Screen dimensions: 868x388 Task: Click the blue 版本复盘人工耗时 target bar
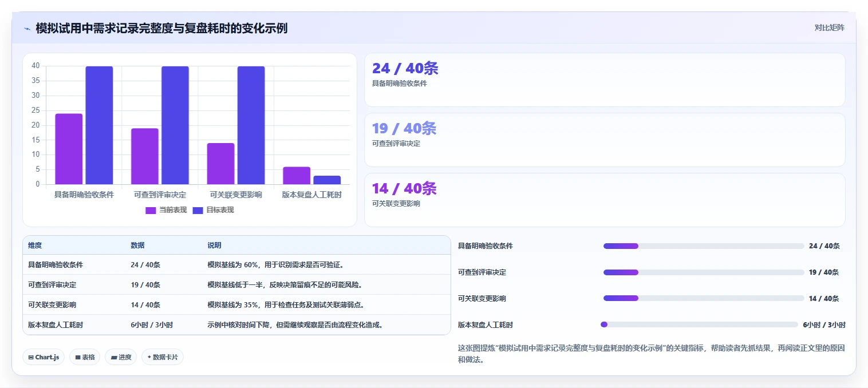[327, 180]
